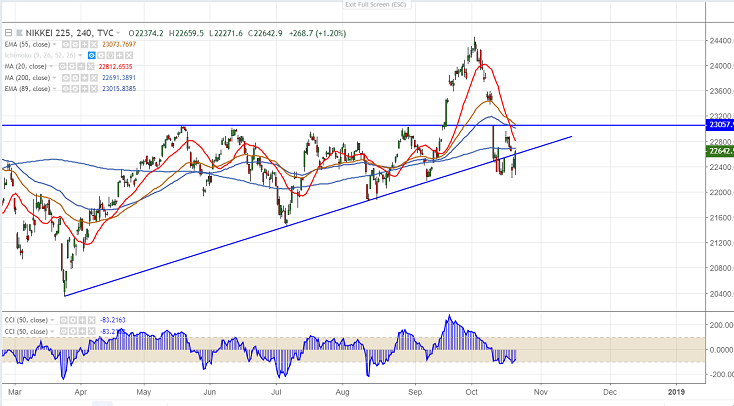Click the plus icon on MA (20, close)
734x406 pixels.
click(81, 66)
